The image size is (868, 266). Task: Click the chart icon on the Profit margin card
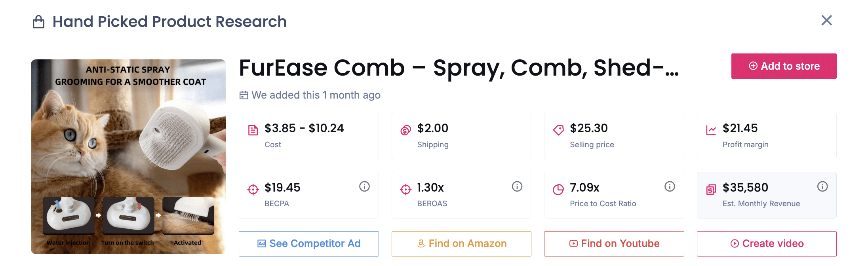pyautogui.click(x=711, y=129)
